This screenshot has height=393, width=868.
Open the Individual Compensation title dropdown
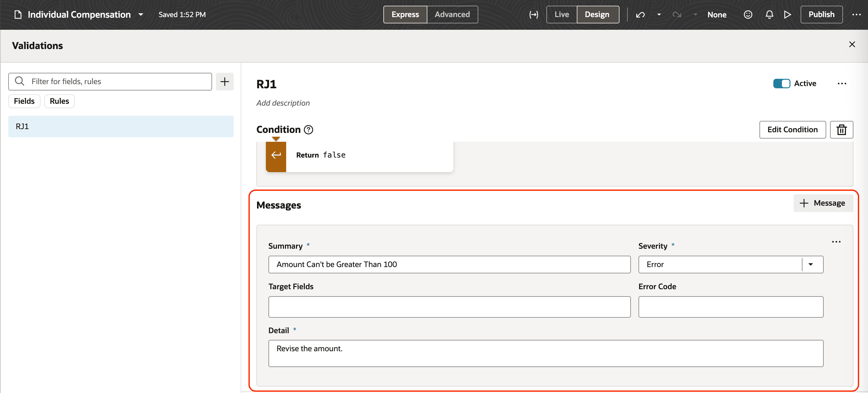pyautogui.click(x=141, y=15)
